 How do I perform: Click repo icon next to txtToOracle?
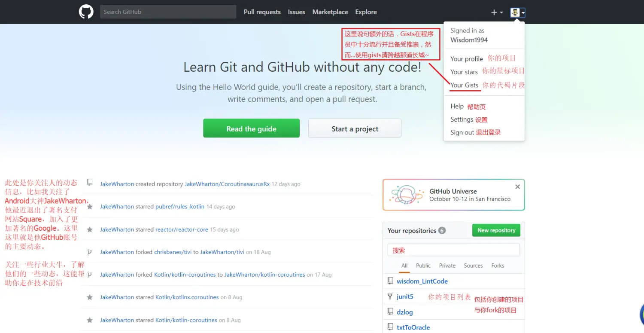coord(390,327)
